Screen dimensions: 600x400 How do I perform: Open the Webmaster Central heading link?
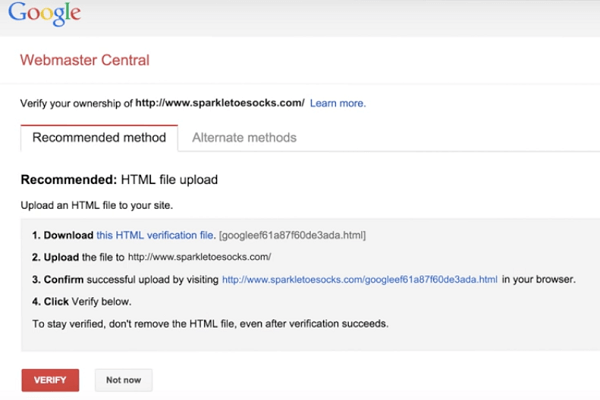click(x=85, y=60)
